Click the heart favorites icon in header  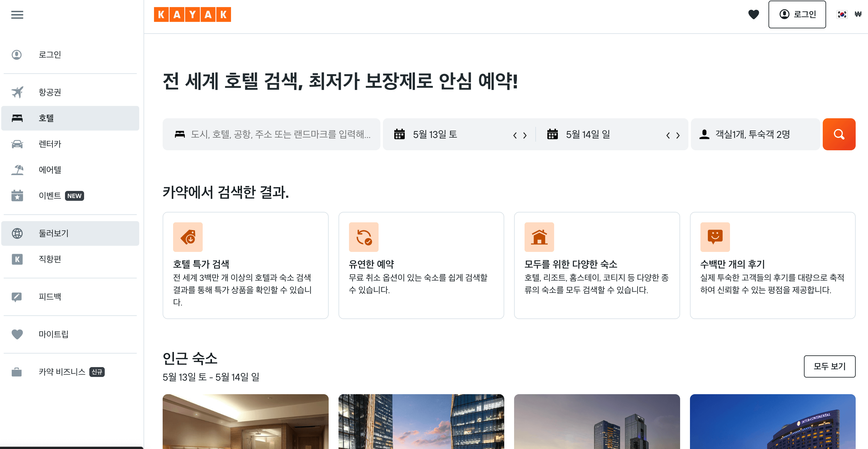point(754,14)
